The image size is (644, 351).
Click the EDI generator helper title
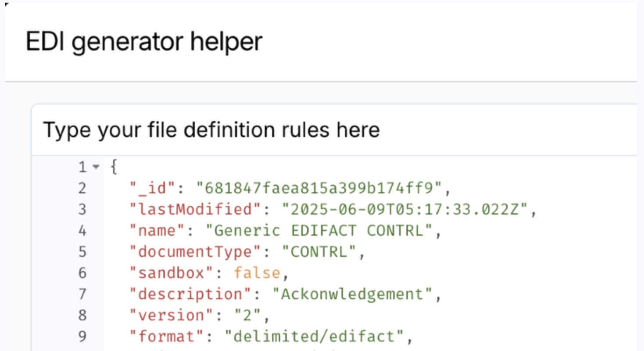tap(144, 41)
